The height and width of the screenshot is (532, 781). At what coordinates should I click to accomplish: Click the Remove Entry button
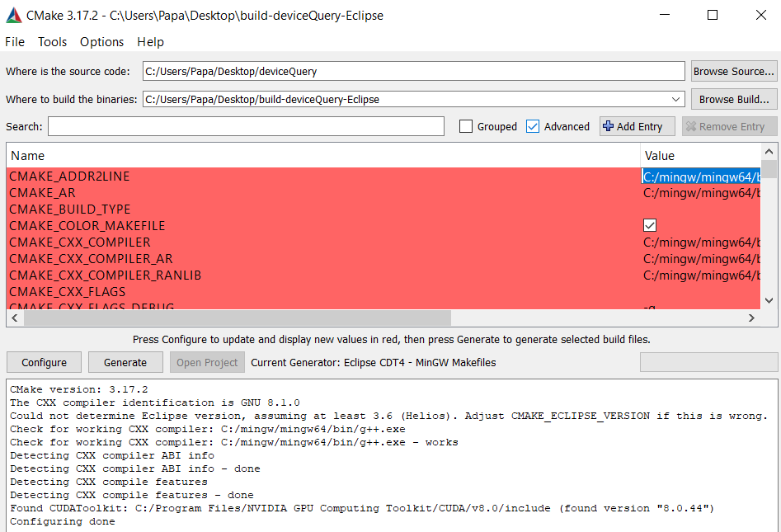(x=729, y=126)
